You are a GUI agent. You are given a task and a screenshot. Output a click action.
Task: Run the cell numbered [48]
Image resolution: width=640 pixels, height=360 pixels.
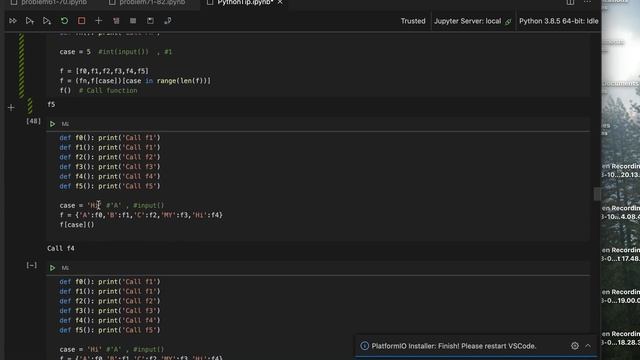pos(52,124)
